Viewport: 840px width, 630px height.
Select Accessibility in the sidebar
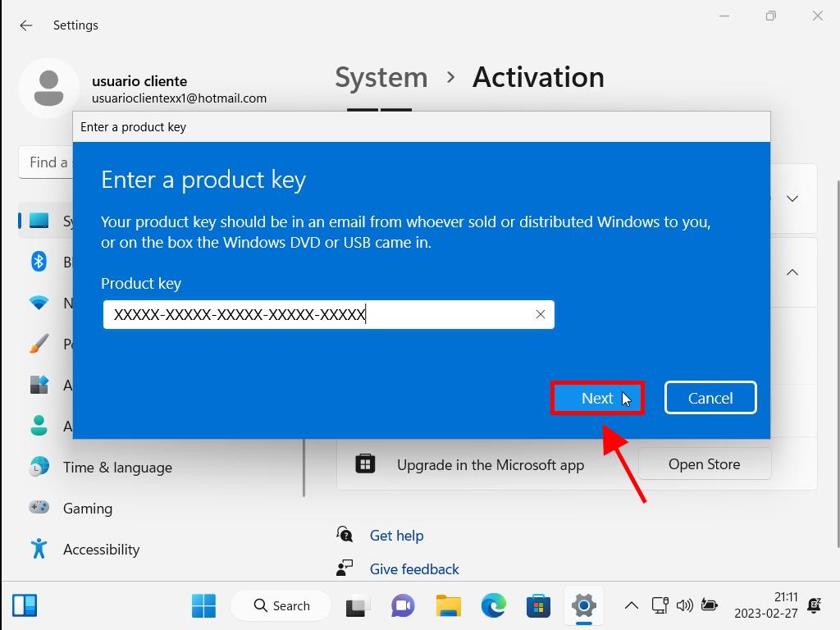point(101,550)
